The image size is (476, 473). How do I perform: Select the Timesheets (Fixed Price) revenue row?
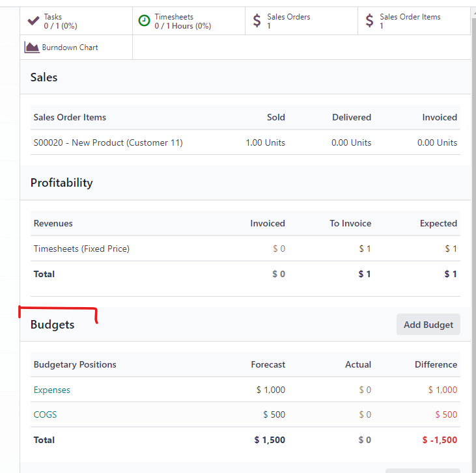[x=245, y=249]
